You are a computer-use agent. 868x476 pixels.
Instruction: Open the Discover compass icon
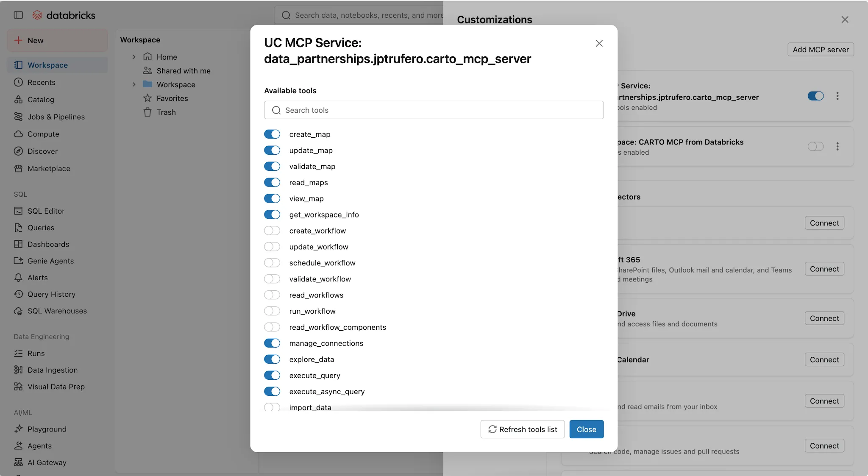coord(18,151)
